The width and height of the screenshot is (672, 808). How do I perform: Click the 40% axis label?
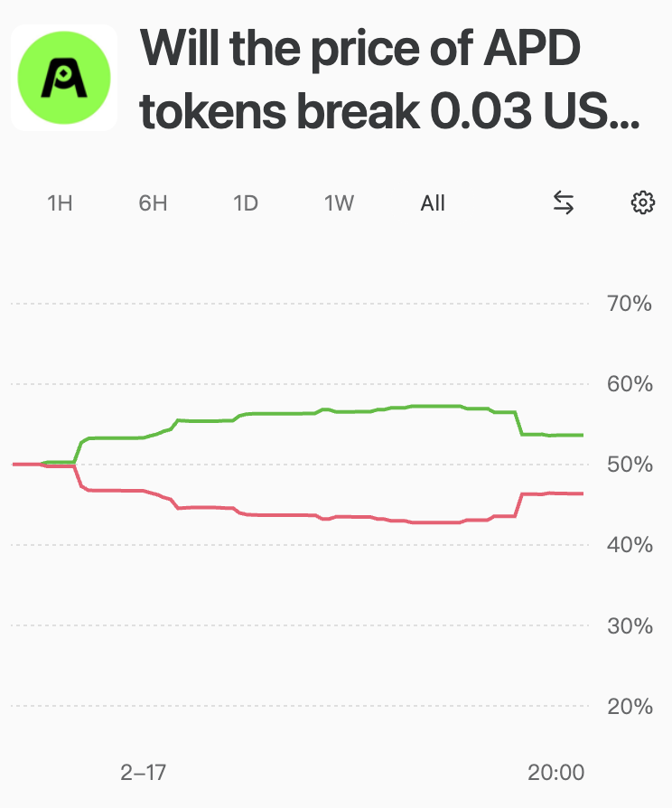pyautogui.click(x=630, y=545)
